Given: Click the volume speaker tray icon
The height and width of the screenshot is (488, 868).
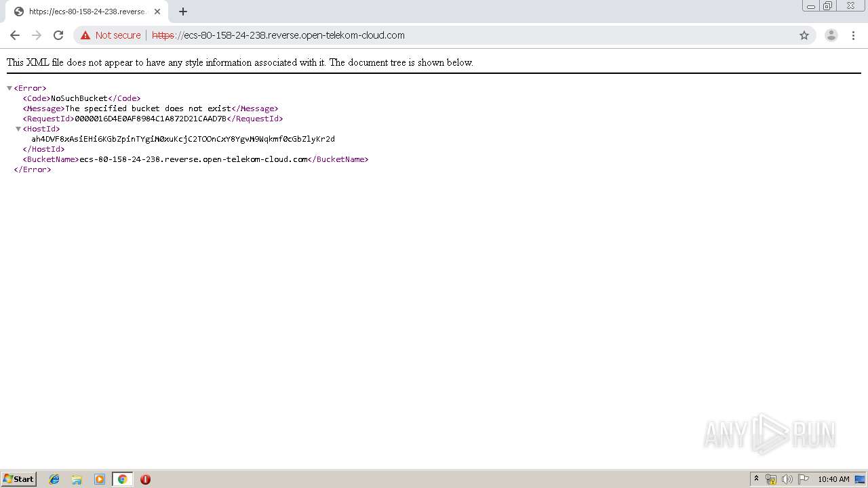Looking at the screenshot, I should (x=787, y=479).
